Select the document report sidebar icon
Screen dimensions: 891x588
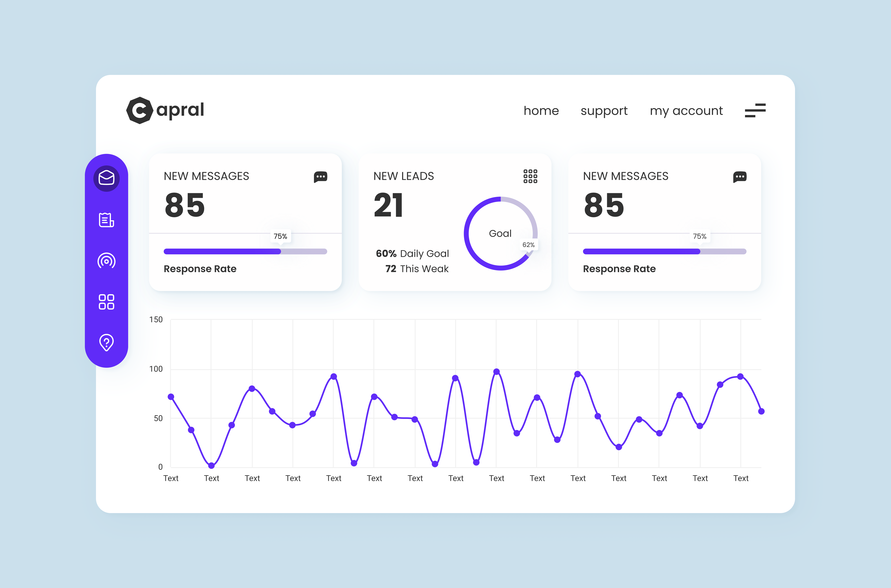107,220
